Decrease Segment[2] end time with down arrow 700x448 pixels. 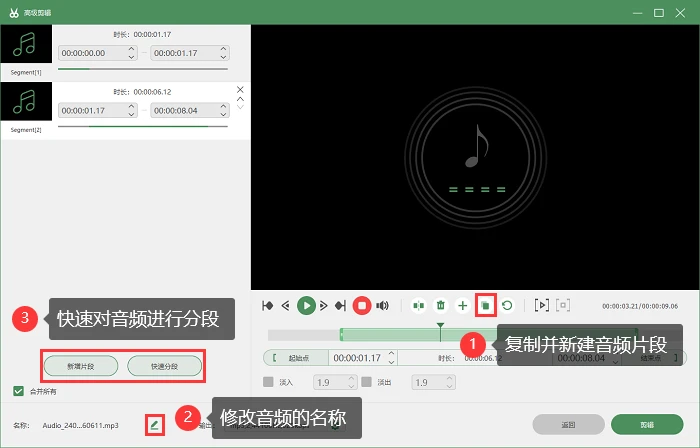pos(224,114)
